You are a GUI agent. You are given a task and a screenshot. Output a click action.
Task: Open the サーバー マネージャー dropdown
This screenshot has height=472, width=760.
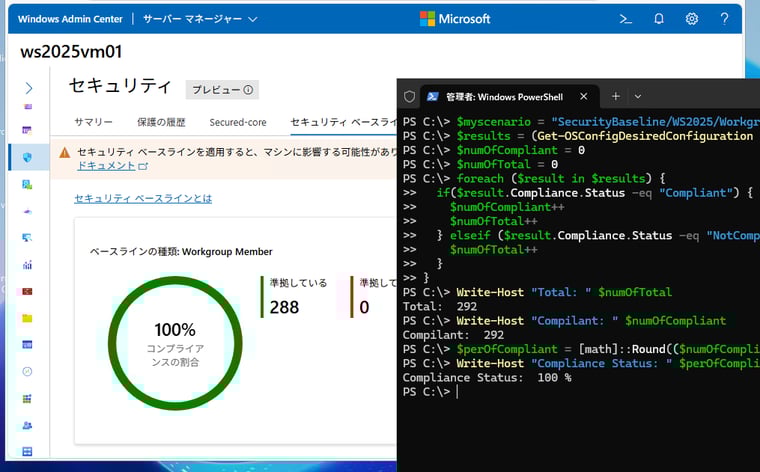tap(200, 19)
